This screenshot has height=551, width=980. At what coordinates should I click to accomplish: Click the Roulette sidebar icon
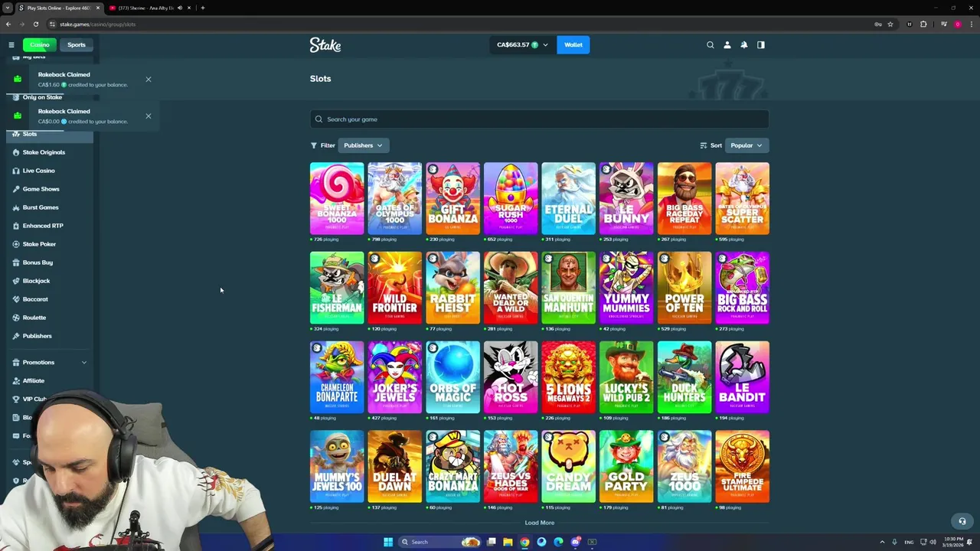(16, 318)
